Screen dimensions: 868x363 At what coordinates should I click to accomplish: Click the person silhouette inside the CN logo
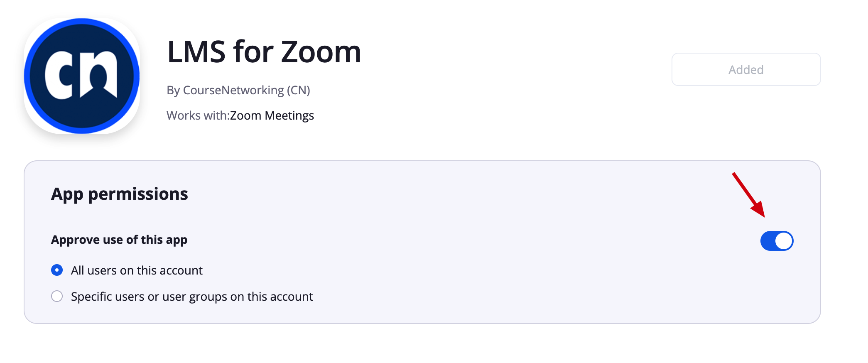98,79
